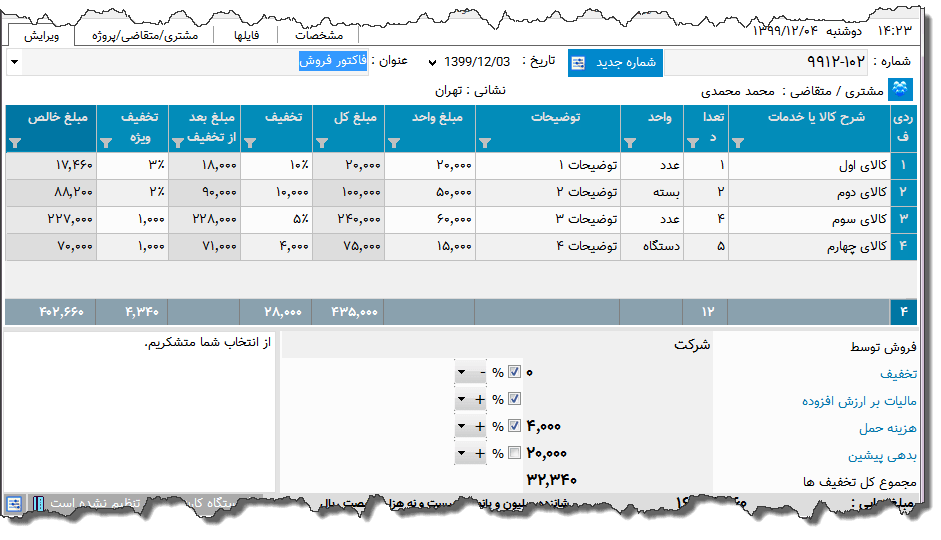The height and width of the screenshot is (540, 941).
Task: Click the note text از انتخاب شما متشکریم
Action: click(208, 342)
